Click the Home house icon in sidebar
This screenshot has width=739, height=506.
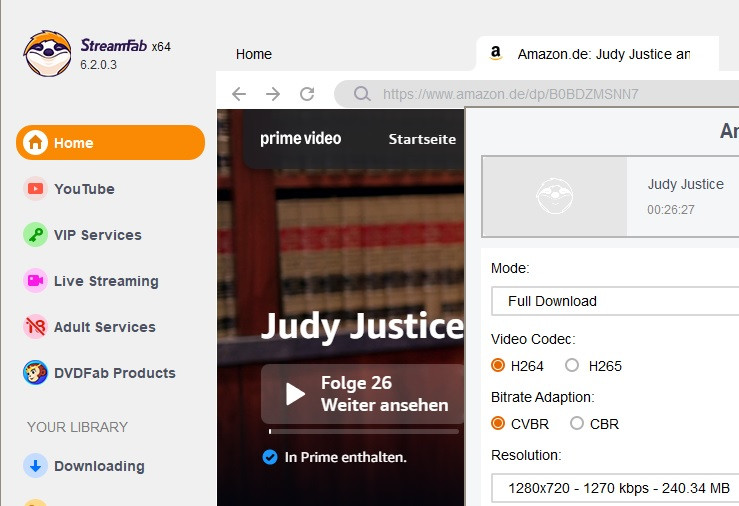pos(35,142)
